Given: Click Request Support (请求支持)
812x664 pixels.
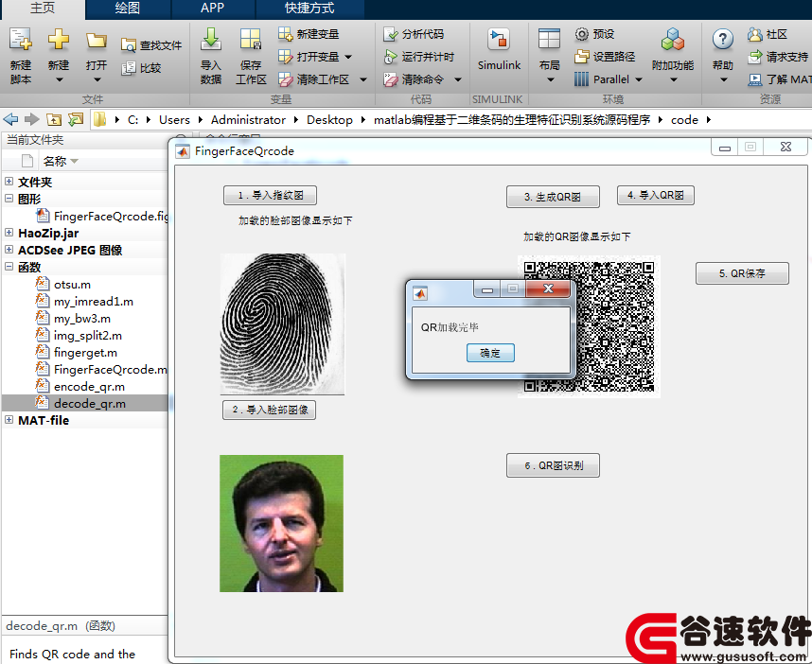Looking at the screenshot, I should [x=778, y=57].
